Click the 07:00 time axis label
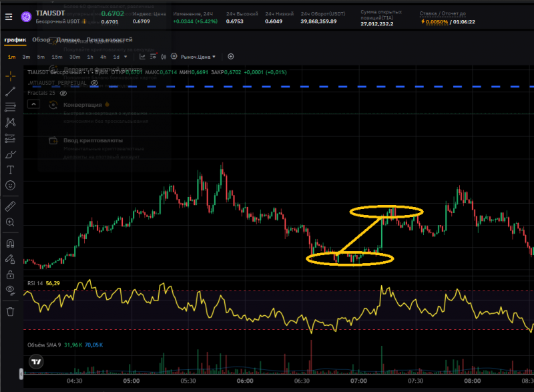This screenshot has width=534, height=392. coord(358,381)
